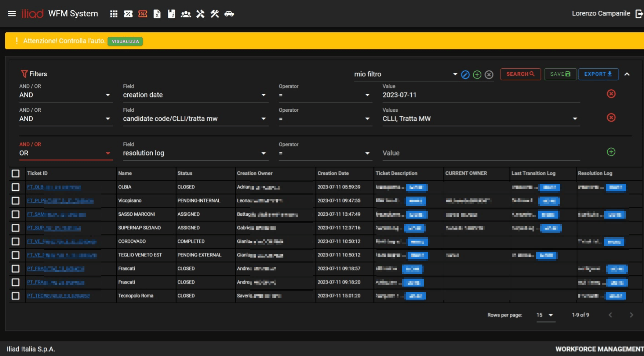The height and width of the screenshot is (356, 644).
Task: Click the blue EXPORT button
Action: [x=598, y=74]
